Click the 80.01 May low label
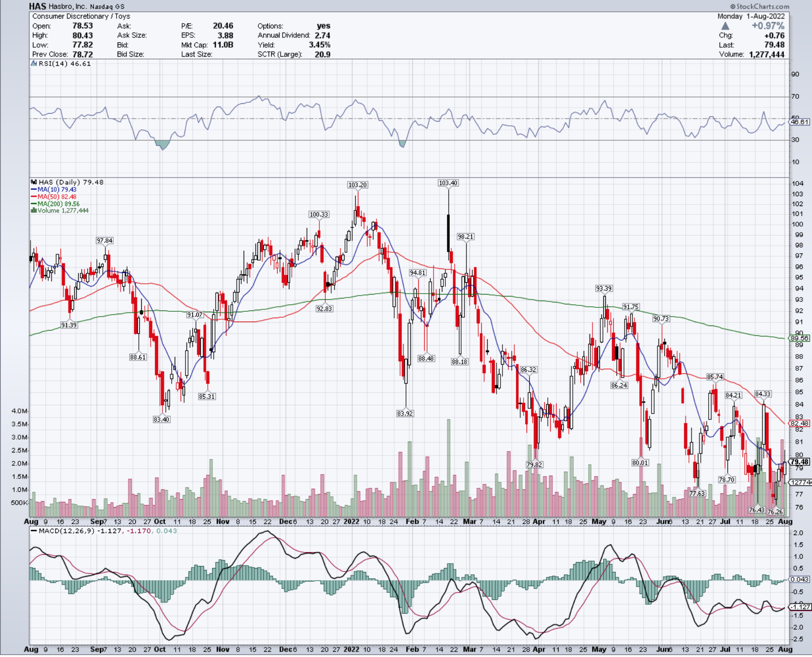The width and height of the screenshot is (812, 657). pyautogui.click(x=640, y=463)
